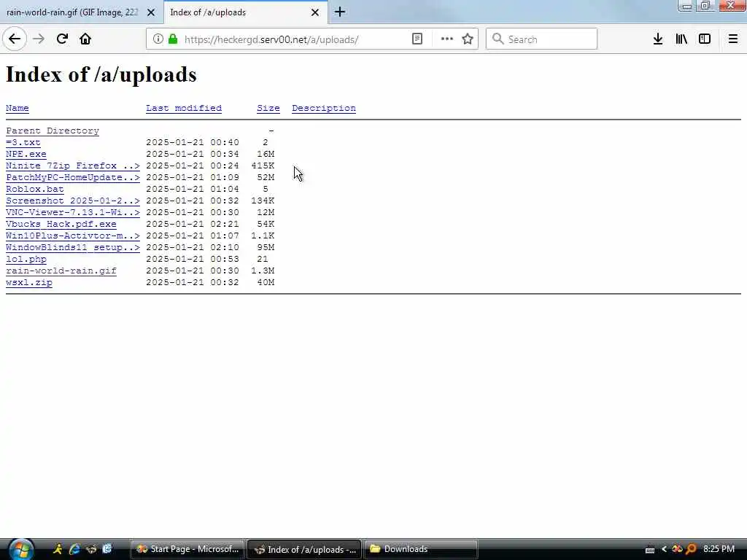
Task: Launch Internet Explorer from quick launch
Action: point(74,549)
